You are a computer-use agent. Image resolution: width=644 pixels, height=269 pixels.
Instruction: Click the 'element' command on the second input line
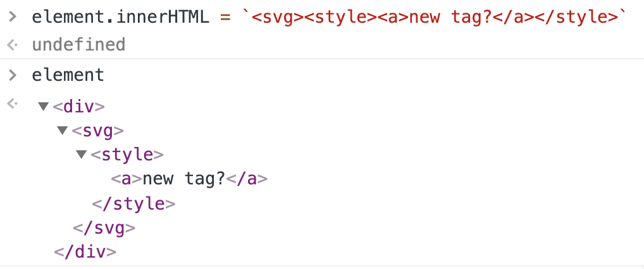[x=68, y=75]
